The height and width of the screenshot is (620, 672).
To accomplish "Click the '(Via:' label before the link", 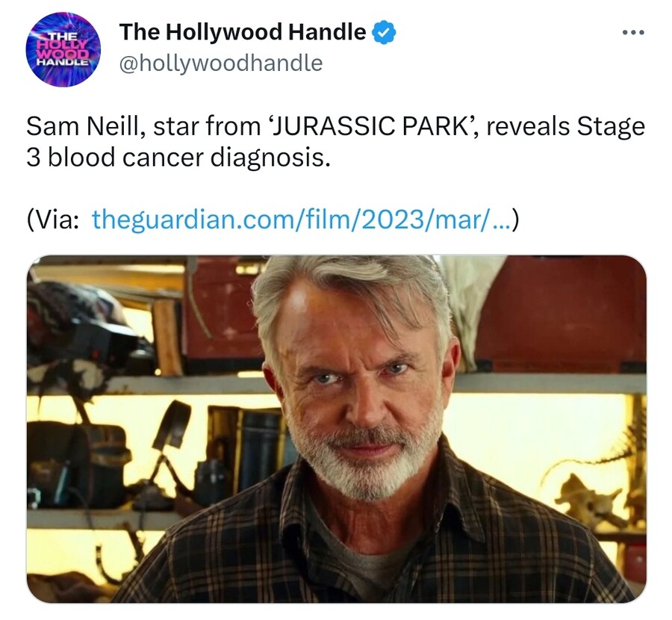I will tap(52, 219).
